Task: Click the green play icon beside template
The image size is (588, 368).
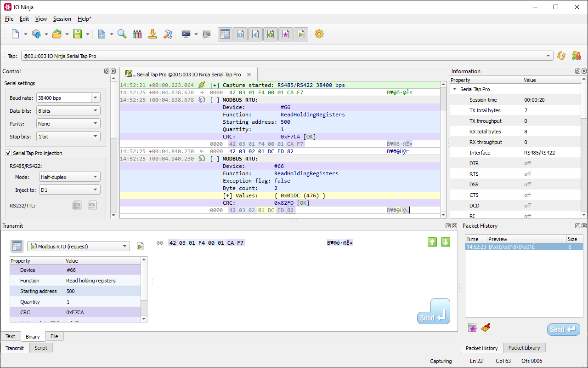Action: [140, 246]
